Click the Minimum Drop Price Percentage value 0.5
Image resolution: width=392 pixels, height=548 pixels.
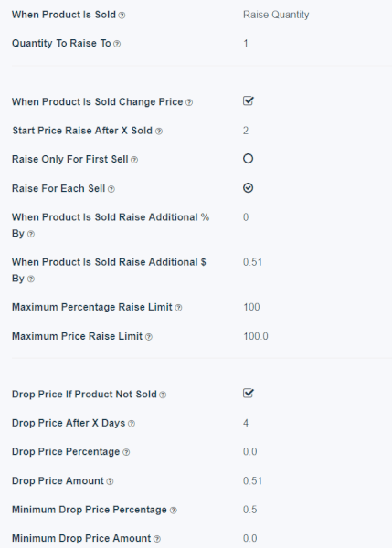point(250,510)
